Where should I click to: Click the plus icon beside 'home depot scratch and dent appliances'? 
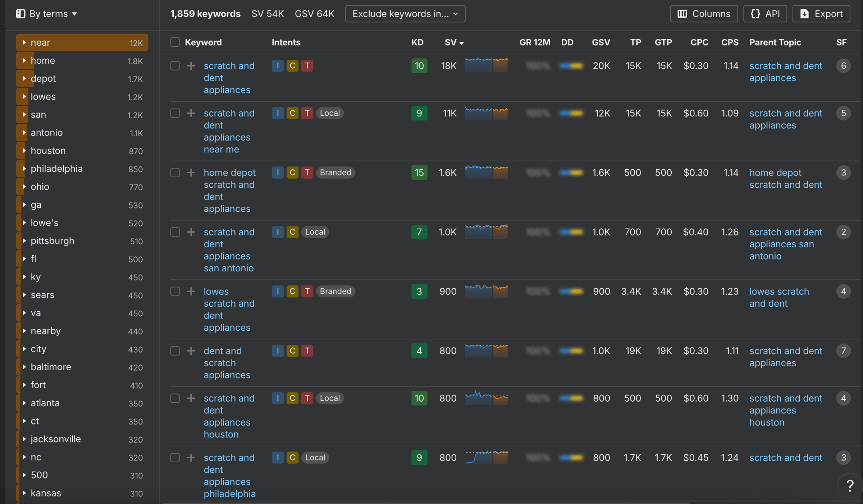coord(191,173)
